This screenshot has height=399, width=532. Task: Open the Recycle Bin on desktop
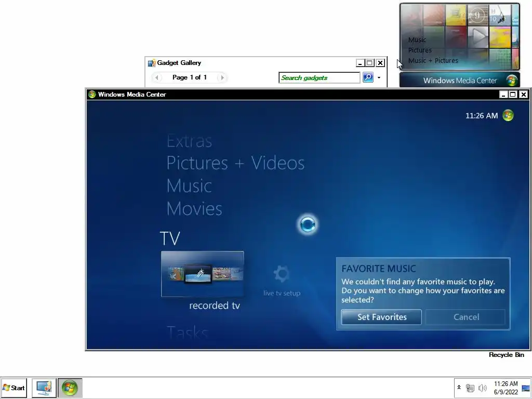[506, 354]
